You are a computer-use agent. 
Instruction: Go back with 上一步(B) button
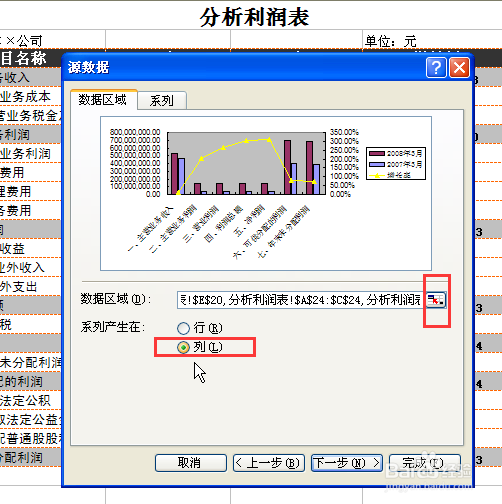(269, 463)
